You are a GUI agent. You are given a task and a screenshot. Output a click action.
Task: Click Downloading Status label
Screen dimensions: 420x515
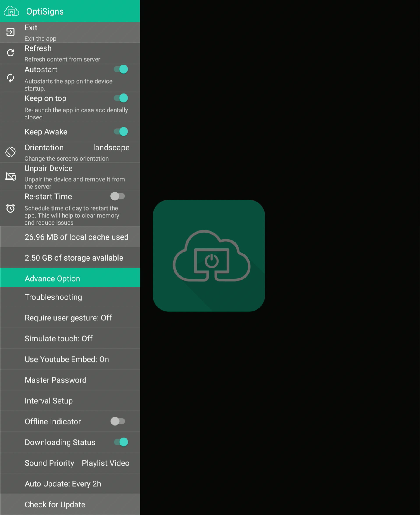[60, 442]
